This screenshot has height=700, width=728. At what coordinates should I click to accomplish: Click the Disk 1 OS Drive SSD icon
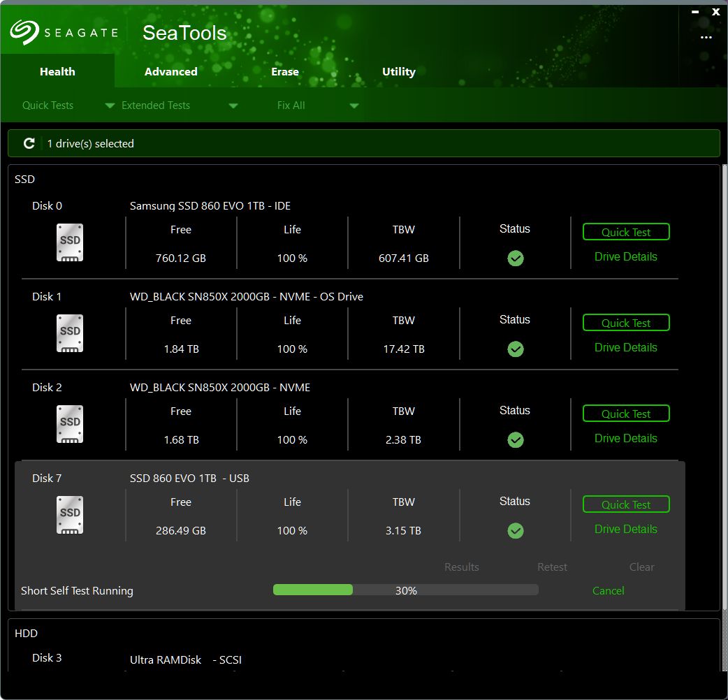pos(70,334)
